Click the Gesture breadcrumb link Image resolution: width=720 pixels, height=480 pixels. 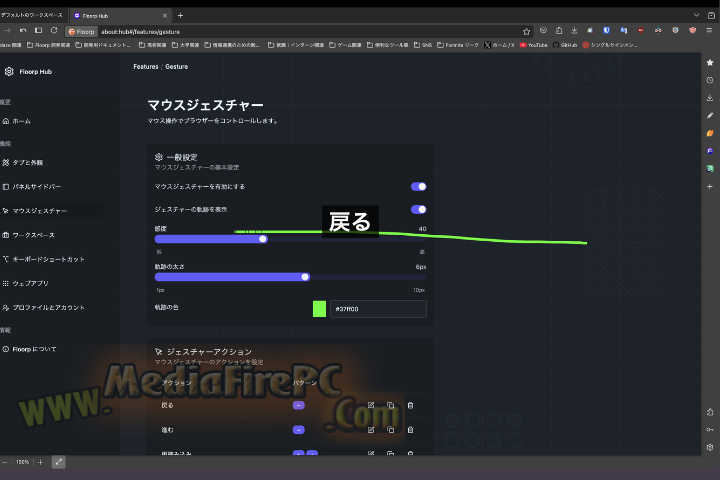[x=177, y=67]
